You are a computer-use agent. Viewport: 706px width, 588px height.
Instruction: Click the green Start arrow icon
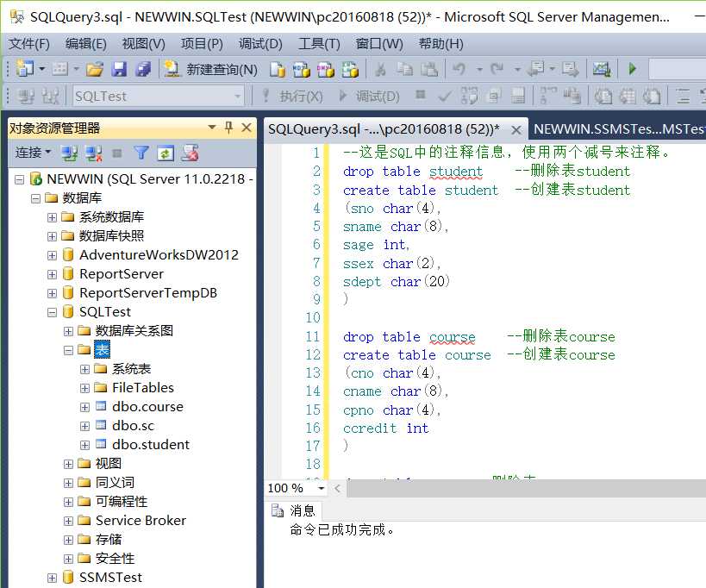tap(632, 69)
